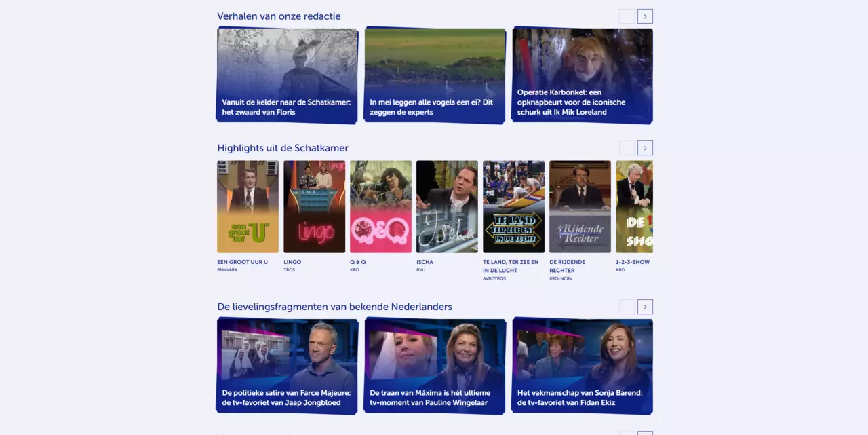The image size is (868, 435).
Task: Open the Jaap Jongbloed Farce Majeure card
Action: point(287,366)
